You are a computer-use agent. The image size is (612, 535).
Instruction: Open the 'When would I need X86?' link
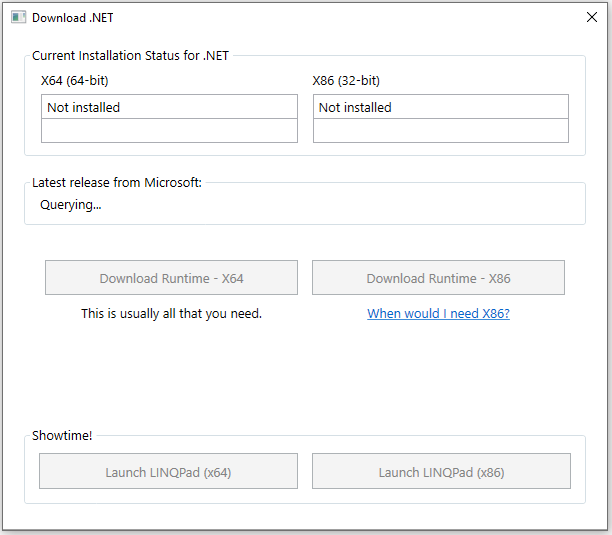[438, 313]
